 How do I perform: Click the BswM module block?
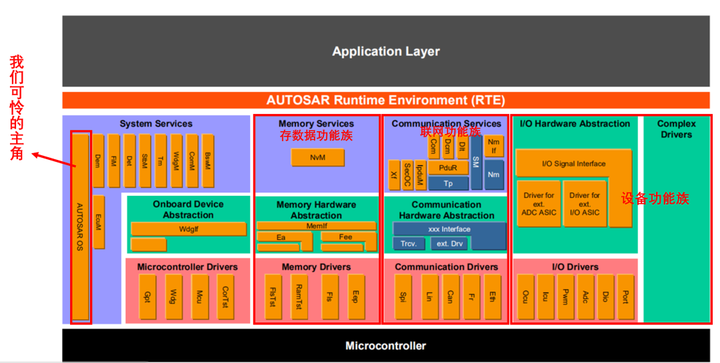[207, 161]
